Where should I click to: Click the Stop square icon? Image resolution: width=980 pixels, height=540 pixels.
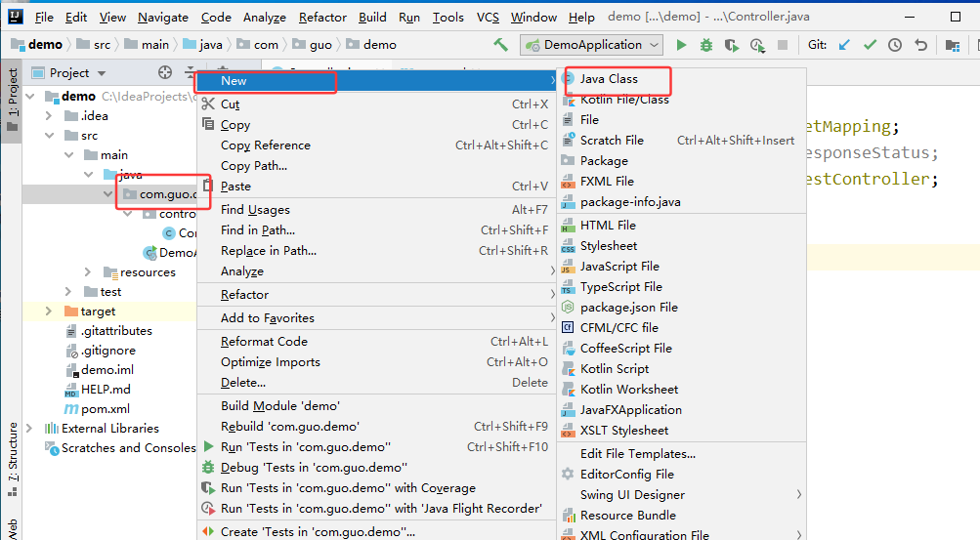tap(783, 45)
